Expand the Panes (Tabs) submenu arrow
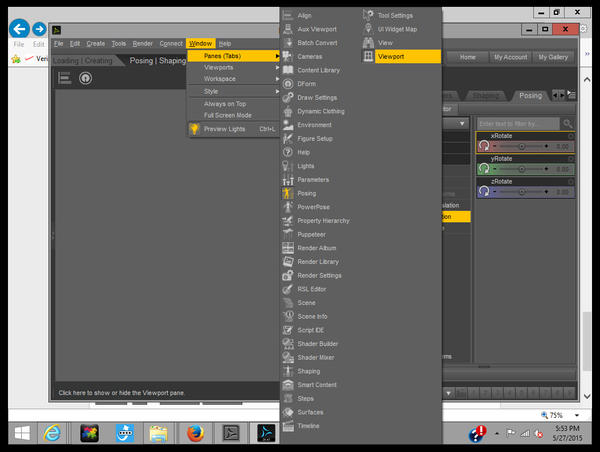This screenshot has height=452, width=600. coord(277,56)
